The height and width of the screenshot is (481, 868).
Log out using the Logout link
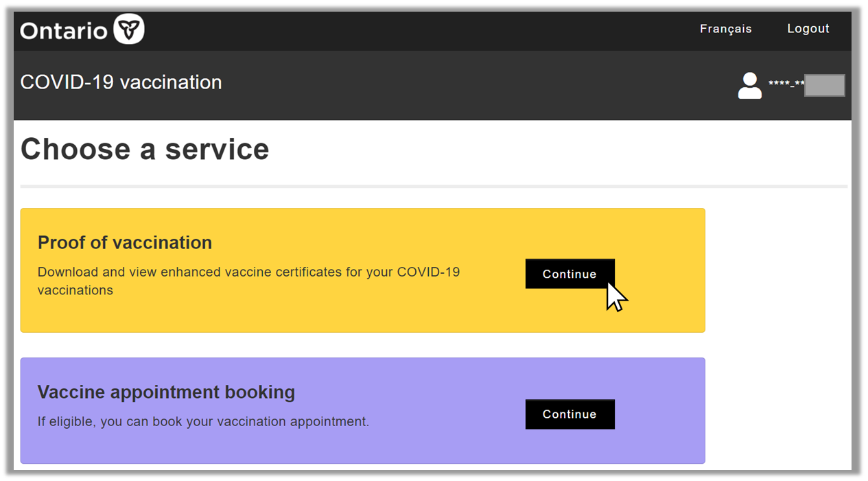pos(808,29)
